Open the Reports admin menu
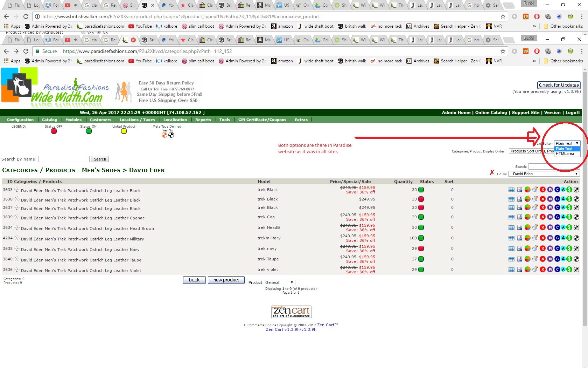The width and height of the screenshot is (588, 368). 203,120
